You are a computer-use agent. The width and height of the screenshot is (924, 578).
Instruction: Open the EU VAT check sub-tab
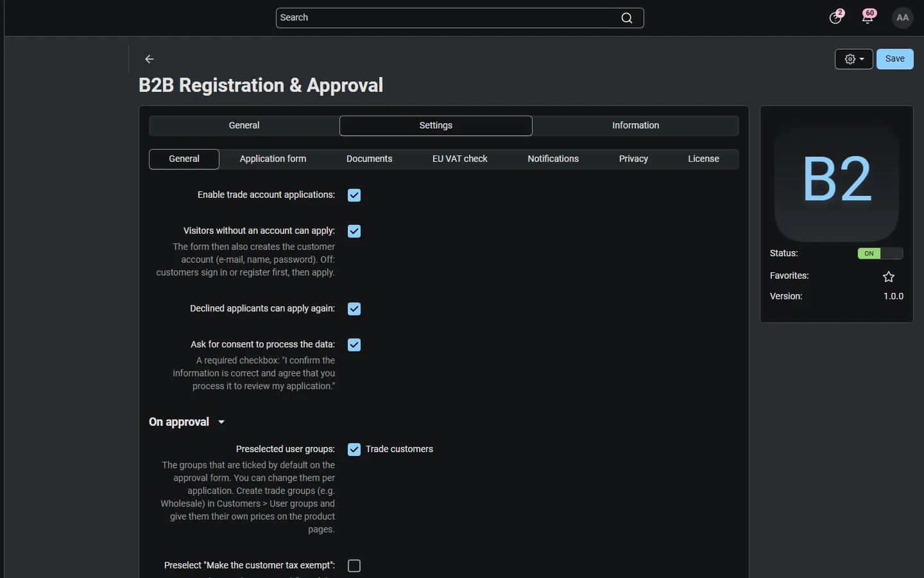(x=459, y=159)
